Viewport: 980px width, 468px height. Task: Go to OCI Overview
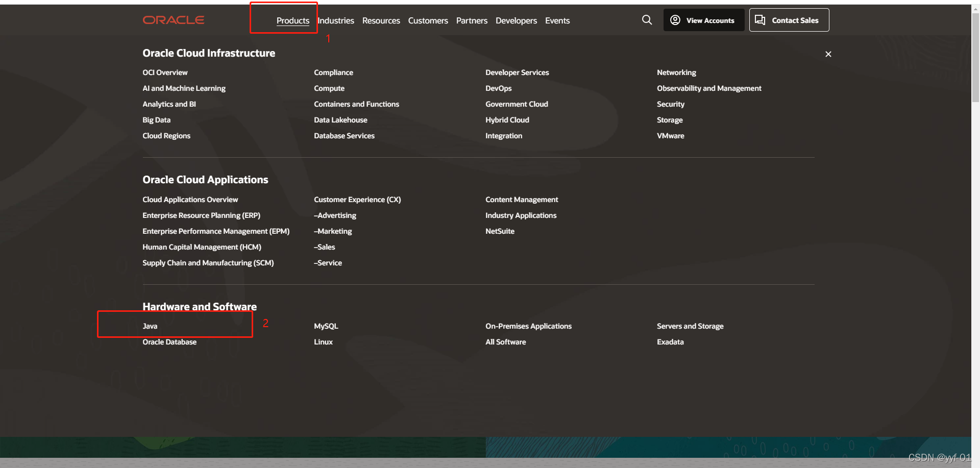tap(165, 72)
